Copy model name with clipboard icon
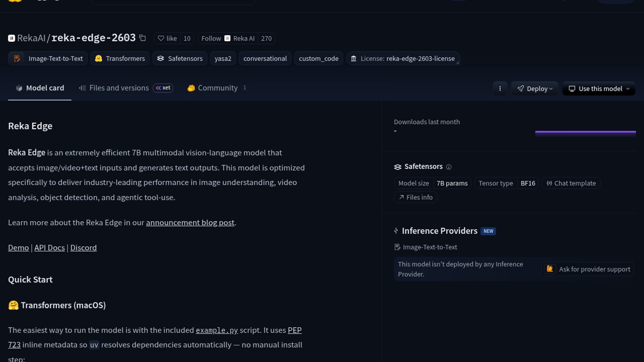 click(x=143, y=38)
